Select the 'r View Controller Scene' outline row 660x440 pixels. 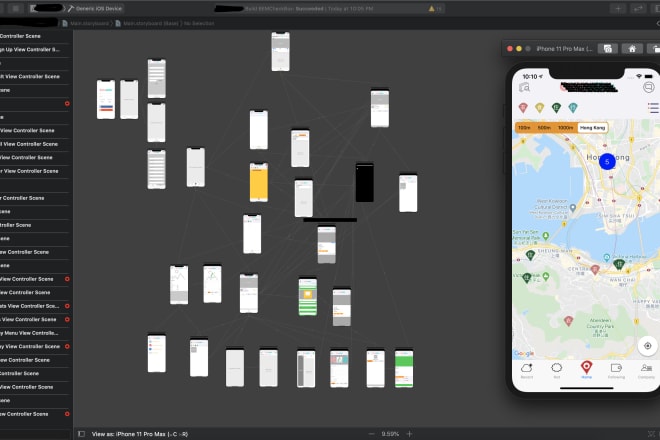coord(35,171)
